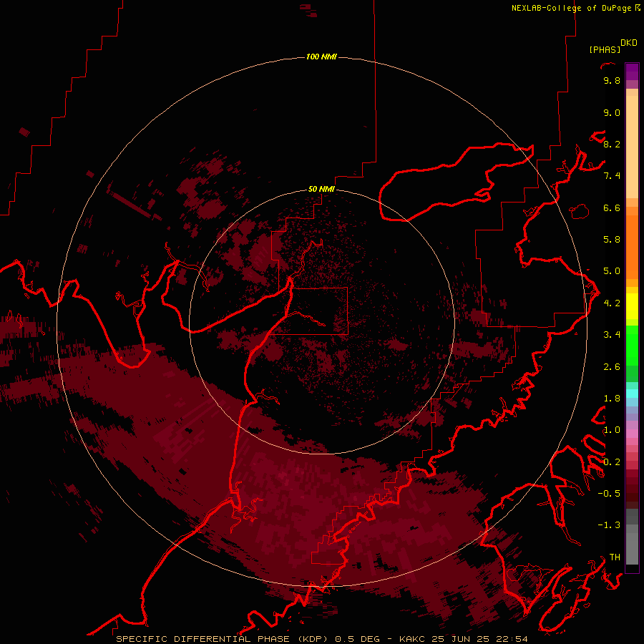644x644 pixels.
Task: Click the 7.4 scale label
Action: (x=612, y=176)
